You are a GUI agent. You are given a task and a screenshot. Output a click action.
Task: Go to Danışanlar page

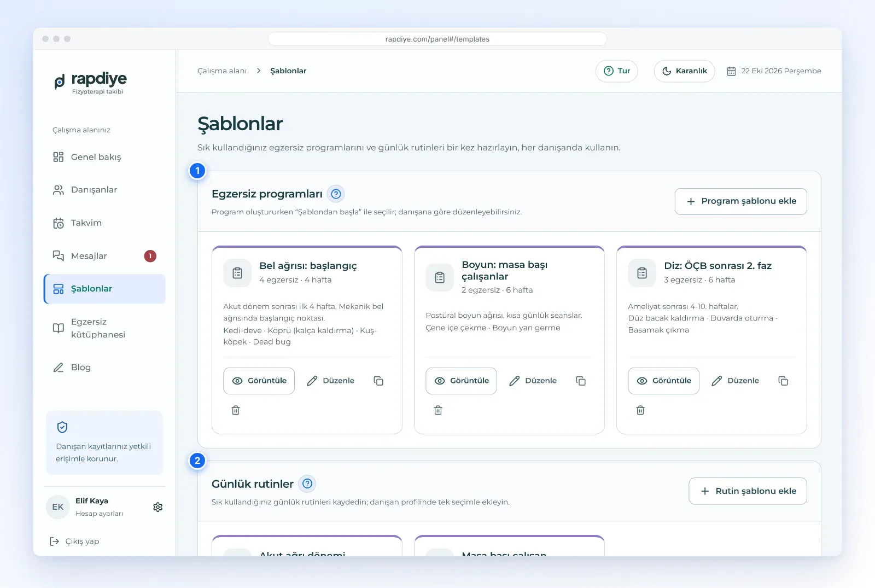pyautogui.click(x=104, y=190)
